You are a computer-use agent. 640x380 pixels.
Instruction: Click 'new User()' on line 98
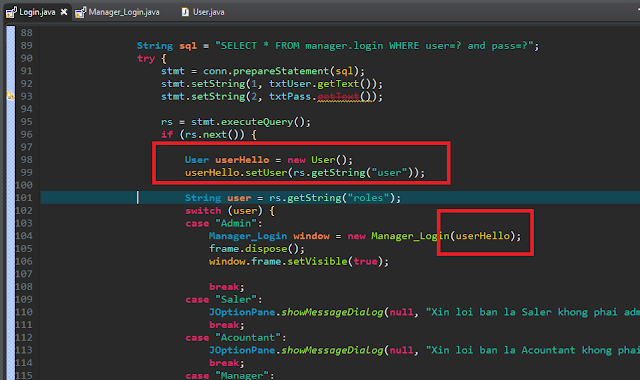click(x=317, y=160)
